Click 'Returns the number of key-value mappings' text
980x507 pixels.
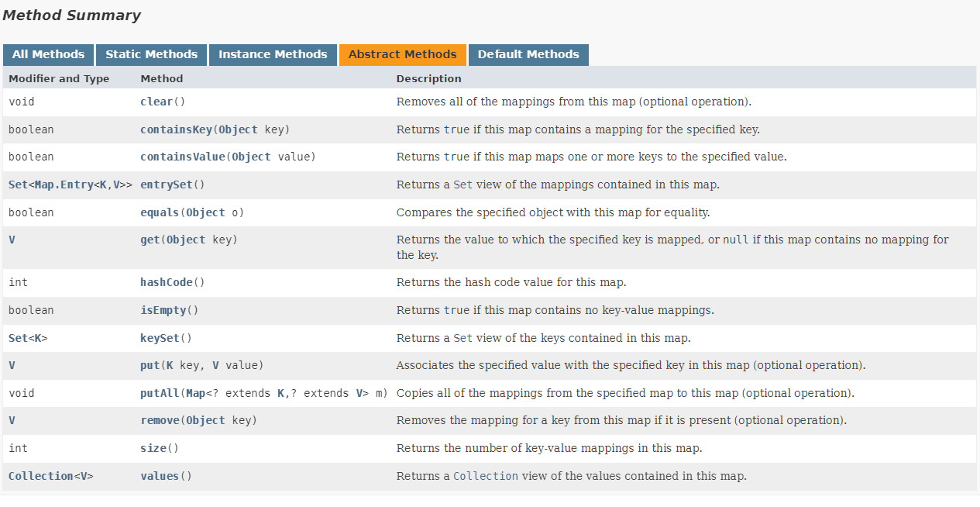point(549,448)
